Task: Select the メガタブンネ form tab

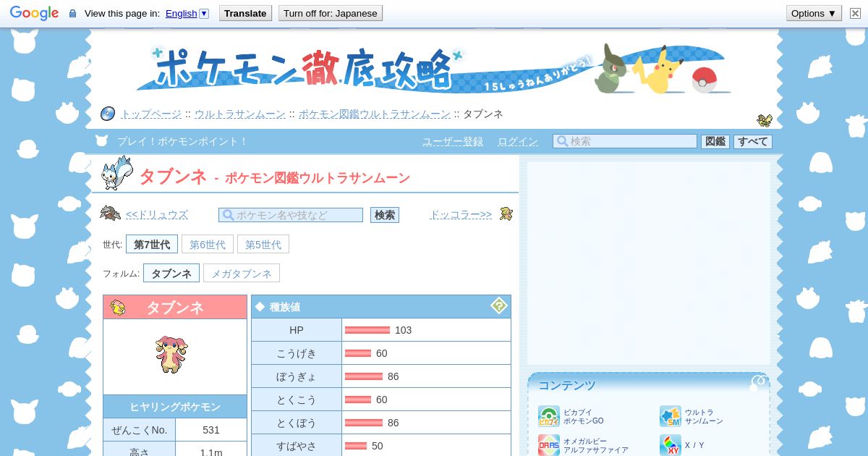Action: coord(242,273)
